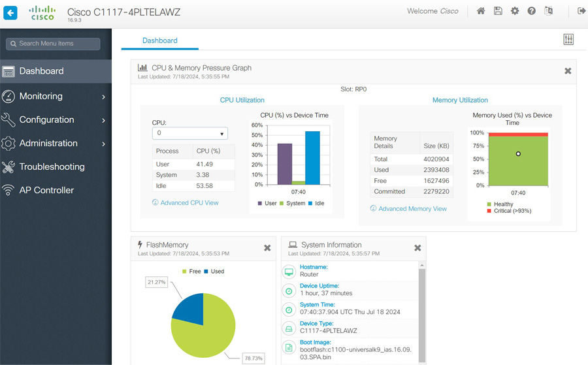Viewport: 588px width, 365px height.
Task: Click the System Information laptop icon
Action: 293,245
